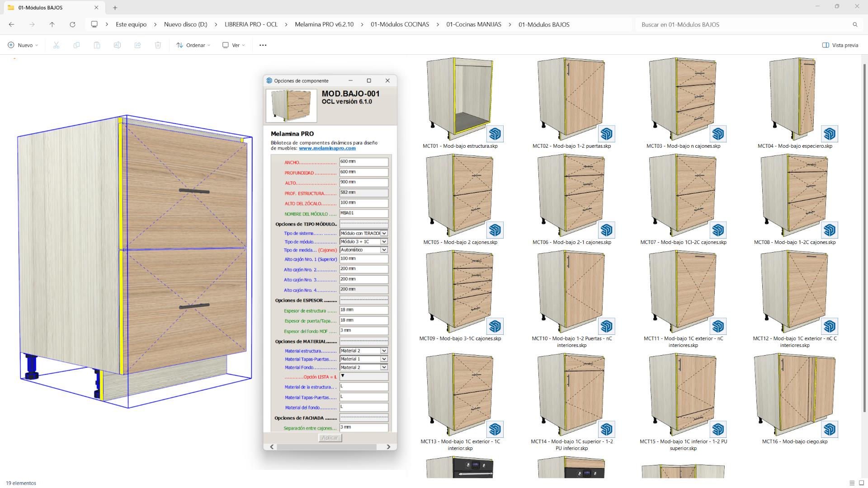Switch to details list view icon
The height and width of the screenshot is (488, 868).
pyautogui.click(x=852, y=483)
